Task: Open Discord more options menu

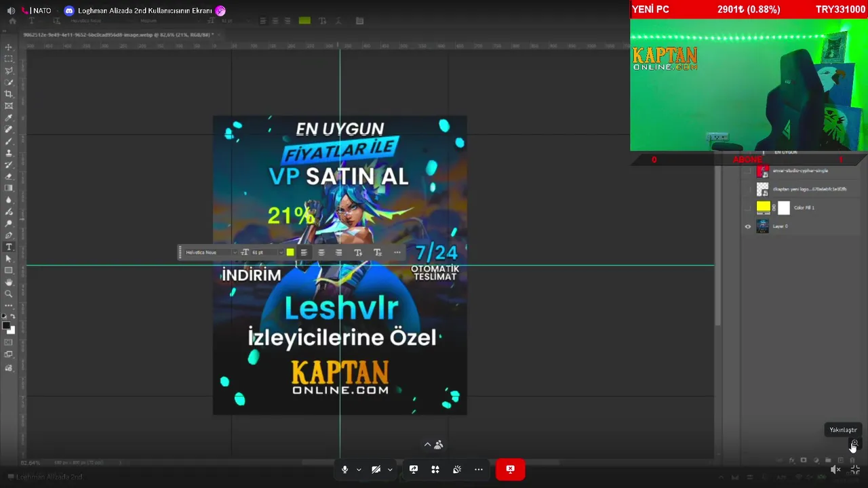Action: coord(479,469)
